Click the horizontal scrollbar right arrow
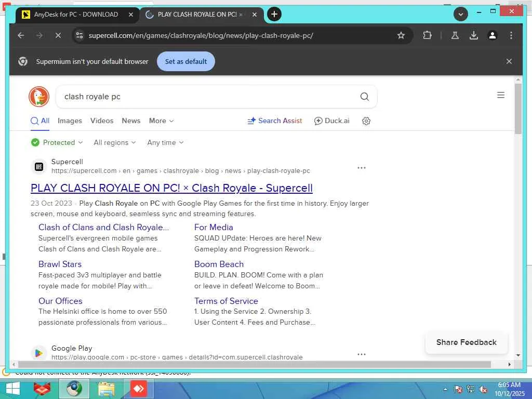Image resolution: width=532 pixels, height=399 pixels. pyautogui.click(x=510, y=365)
